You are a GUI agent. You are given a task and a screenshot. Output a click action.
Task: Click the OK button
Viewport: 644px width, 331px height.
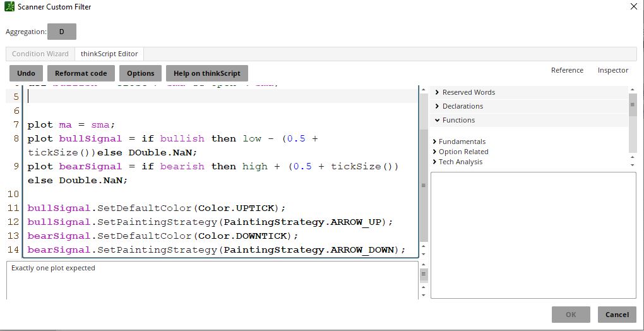pos(571,315)
